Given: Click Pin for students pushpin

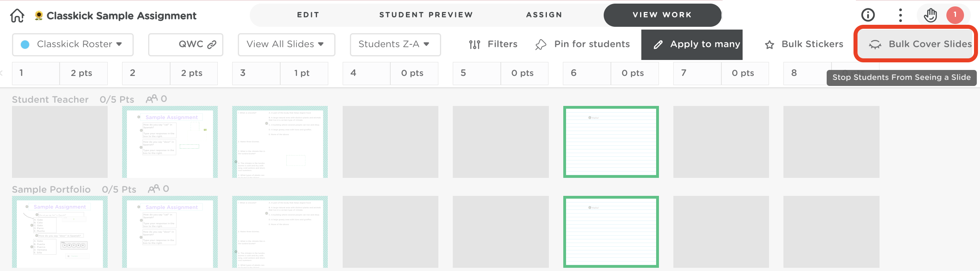Looking at the screenshot, I should (x=582, y=44).
